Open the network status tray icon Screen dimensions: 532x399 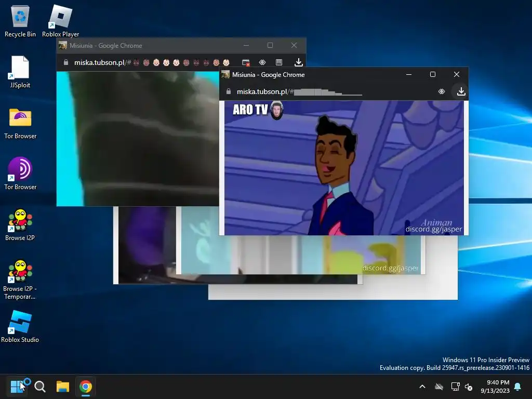point(455,387)
